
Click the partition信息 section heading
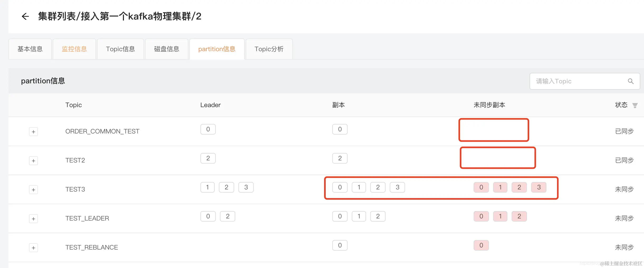point(43,81)
